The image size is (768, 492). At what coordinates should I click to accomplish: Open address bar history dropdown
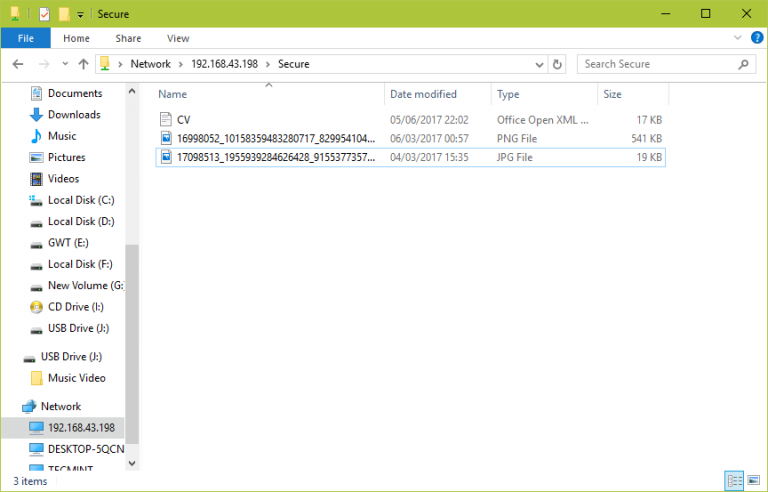coord(538,64)
